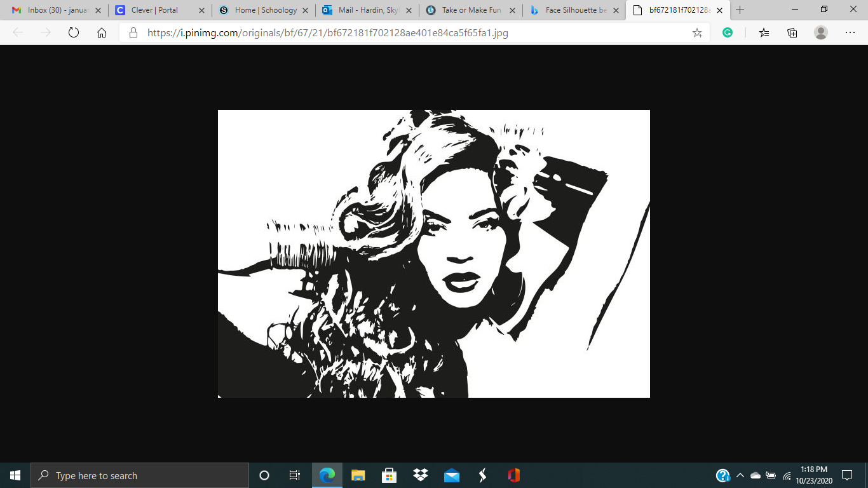868x488 pixels.
Task: Restore down the Edge window
Action: pyautogui.click(x=824, y=10)
